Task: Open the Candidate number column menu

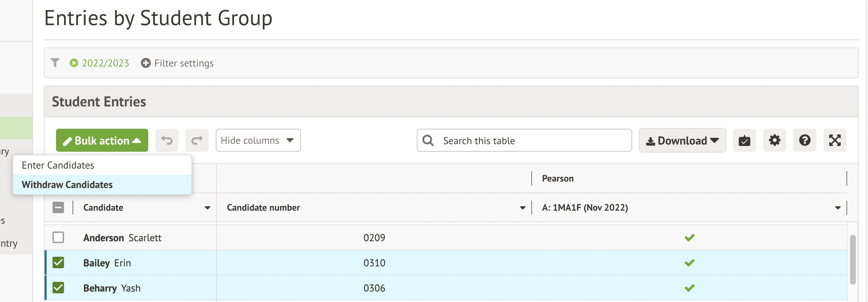Action: point(523,208)
